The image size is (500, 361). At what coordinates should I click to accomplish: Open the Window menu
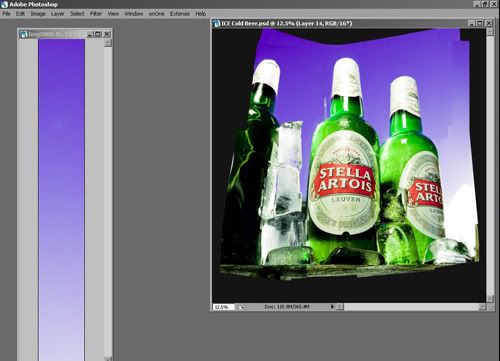[134, 14]
